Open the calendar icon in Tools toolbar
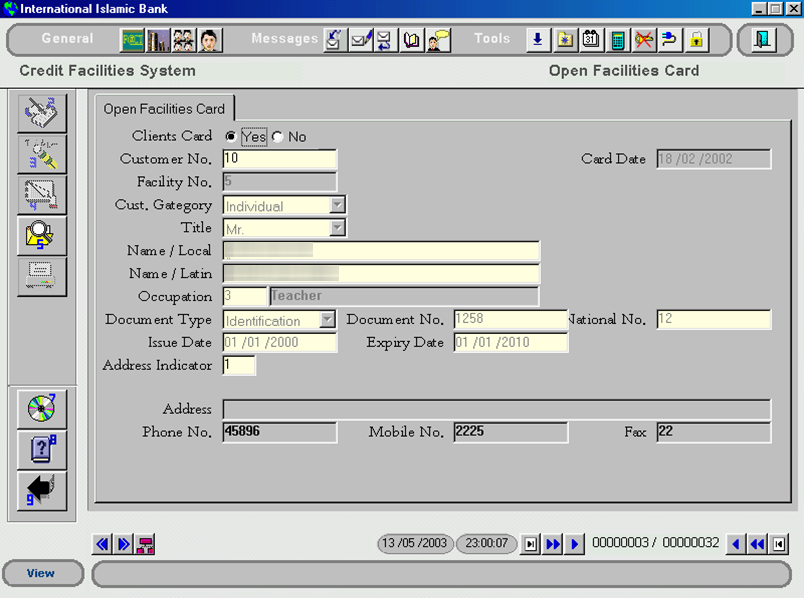Screen dimensions: 804x598 pyautogui.click(x=591, y=40)
